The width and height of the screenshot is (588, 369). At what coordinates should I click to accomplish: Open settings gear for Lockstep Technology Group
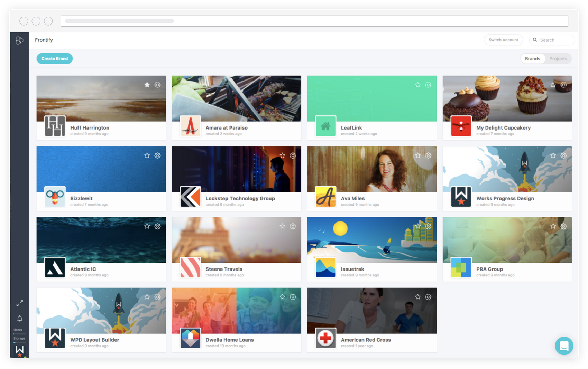pyautogui.click(x=293, y=156)
